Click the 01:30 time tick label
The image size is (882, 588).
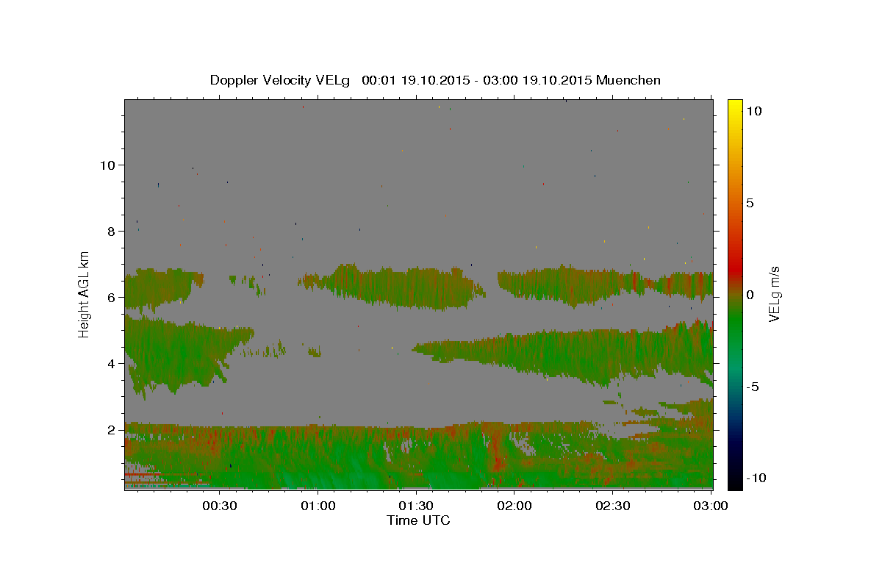416,506
